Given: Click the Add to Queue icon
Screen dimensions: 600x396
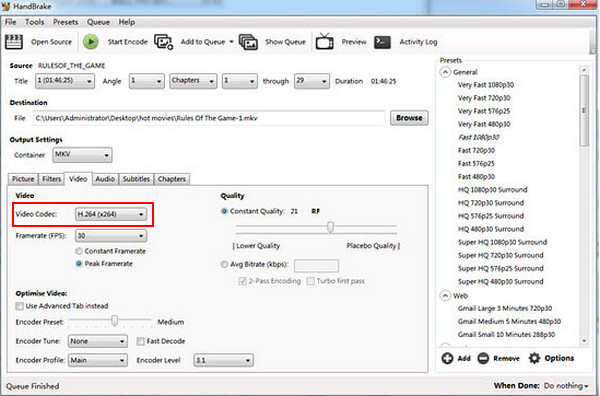Looking at the screenshot, I should [164, 42].
